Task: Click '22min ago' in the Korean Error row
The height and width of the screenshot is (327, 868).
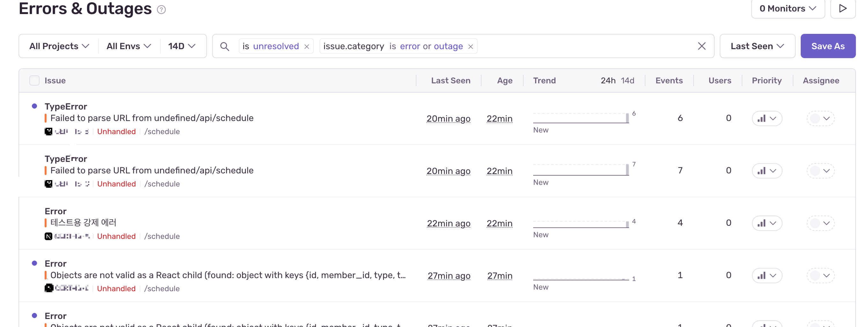Action: [448, 223]
